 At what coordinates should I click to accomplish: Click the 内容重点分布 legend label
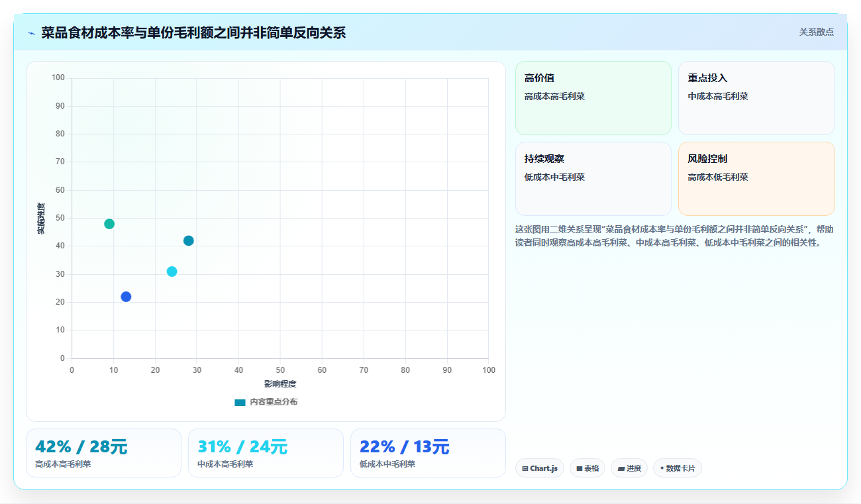[x=274, y=402]
